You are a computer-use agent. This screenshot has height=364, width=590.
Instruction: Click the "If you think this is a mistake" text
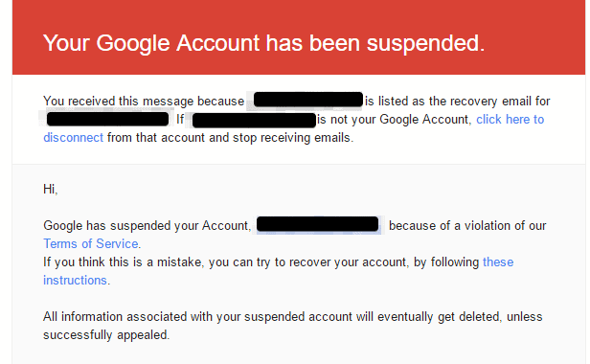click(124, 262)
